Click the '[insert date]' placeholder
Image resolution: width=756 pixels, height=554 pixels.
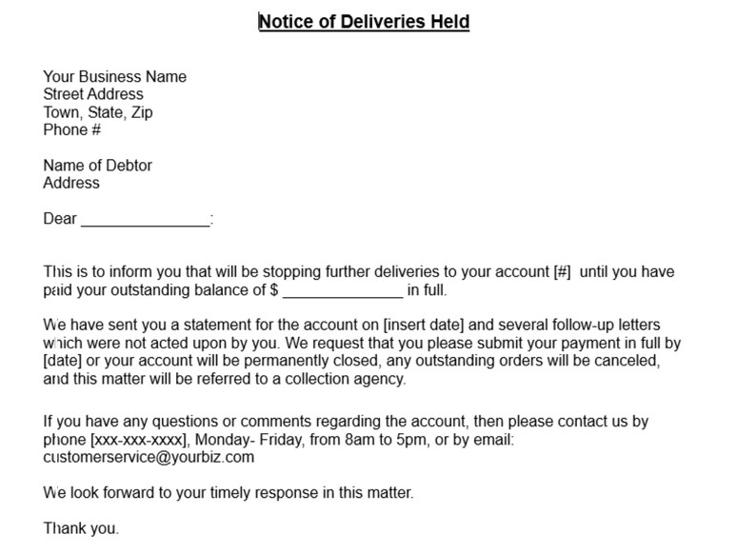pyautogui.click(x=424, y=325)
